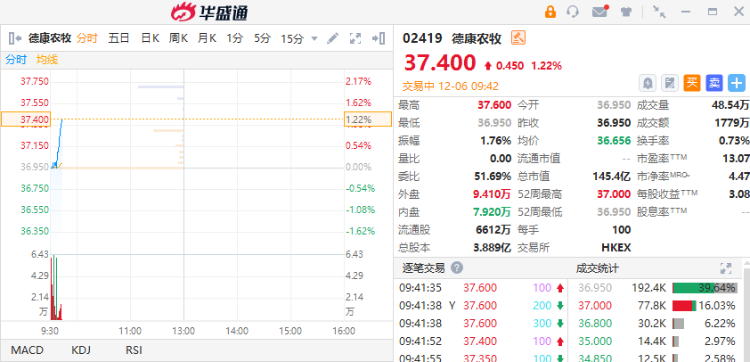Click the orange 买 buy button
The height and width of the screenshot is (362, 750).
pos(692,83)
